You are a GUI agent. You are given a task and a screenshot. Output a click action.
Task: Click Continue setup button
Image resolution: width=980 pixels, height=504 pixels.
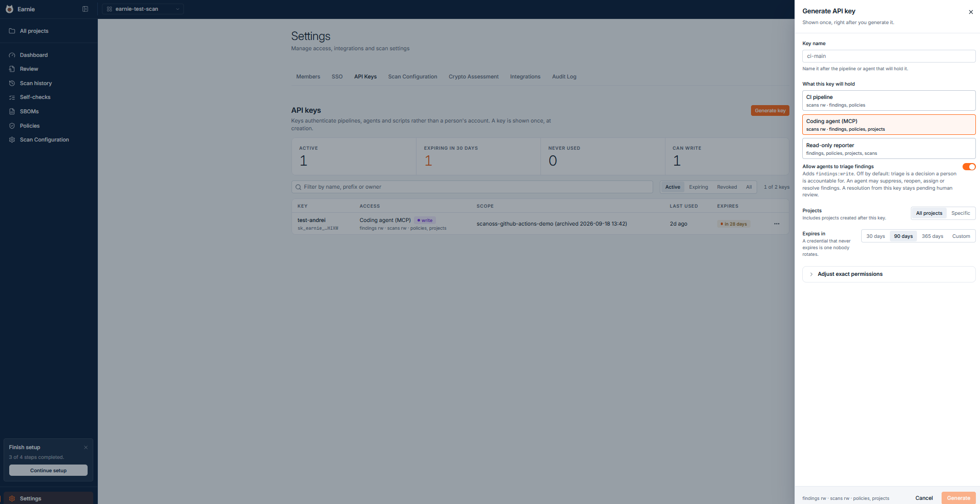[x=48, y=471]
